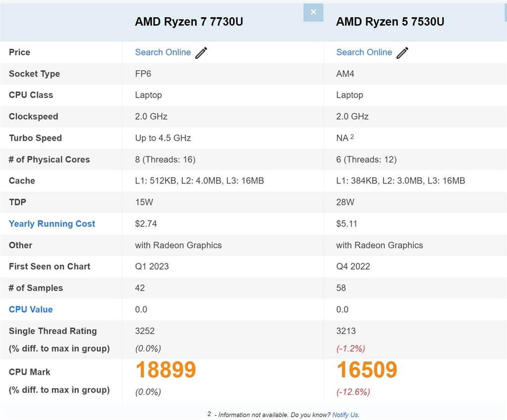Click the 18899 CPU Mark score
The height and width of the screenshot is (420, 507).
165,370
